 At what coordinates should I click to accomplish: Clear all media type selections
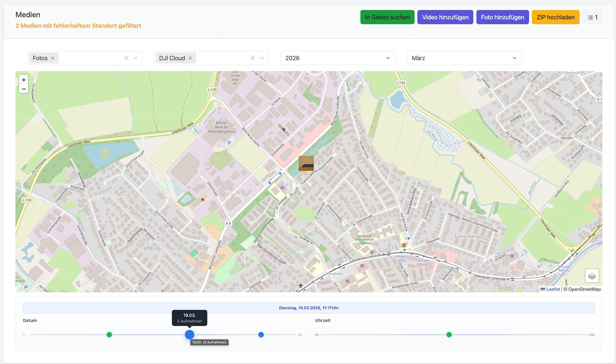pos(126,58)
